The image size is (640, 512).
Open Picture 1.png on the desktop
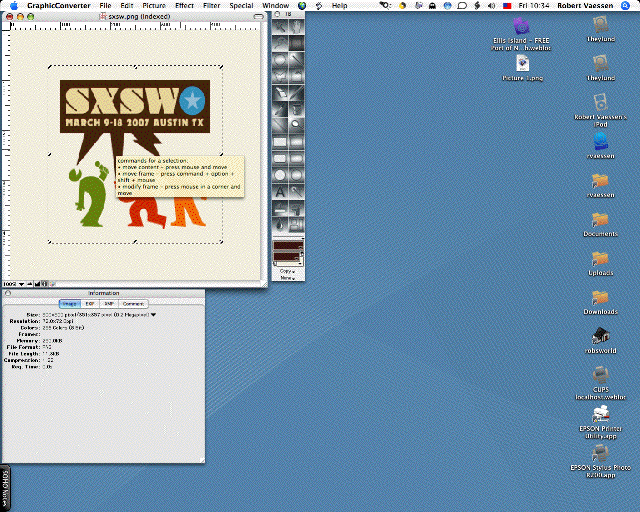point(522,64)
